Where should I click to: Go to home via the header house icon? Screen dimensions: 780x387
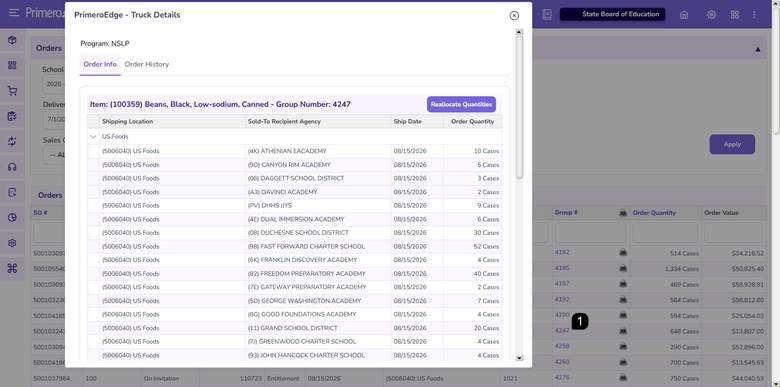coord(684,14)
